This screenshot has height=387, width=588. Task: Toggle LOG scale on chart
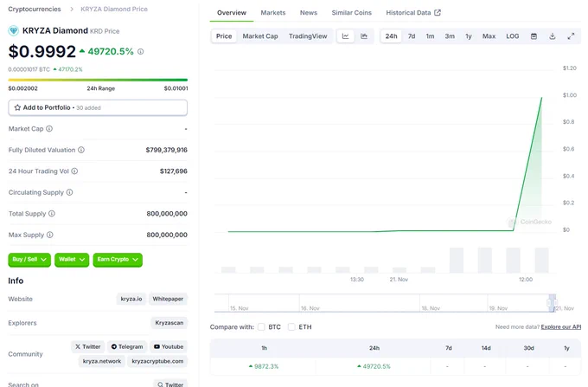[512, 36]
